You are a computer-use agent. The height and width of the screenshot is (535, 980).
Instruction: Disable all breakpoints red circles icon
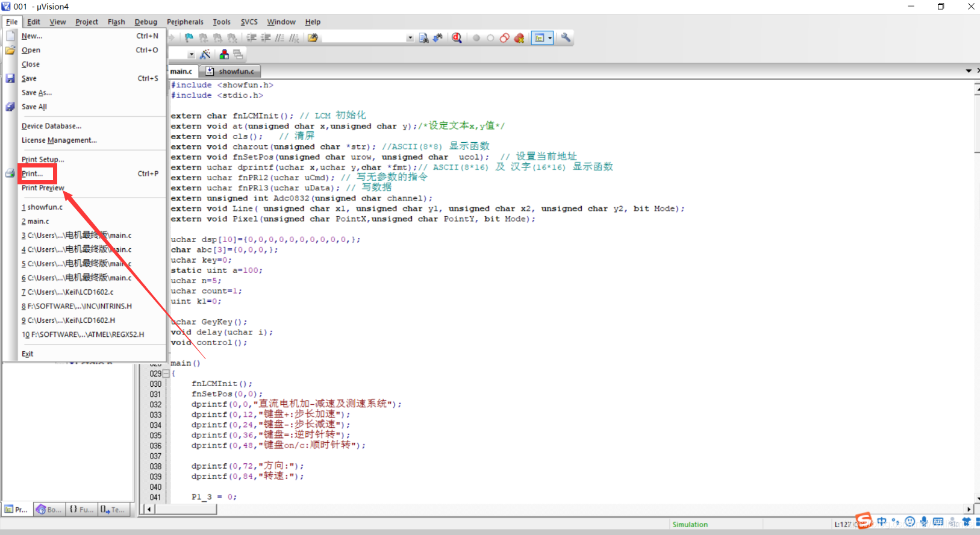click(x=505, y=38)
